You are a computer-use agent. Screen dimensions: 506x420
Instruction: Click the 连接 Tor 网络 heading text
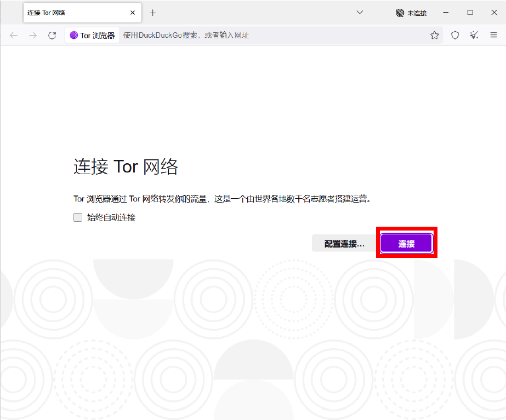pos(126,166)
